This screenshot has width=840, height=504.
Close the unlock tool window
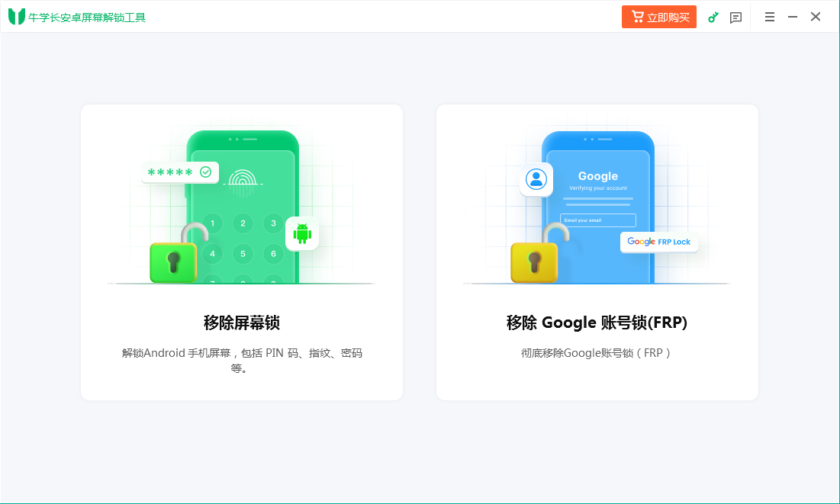pos(816,17)
